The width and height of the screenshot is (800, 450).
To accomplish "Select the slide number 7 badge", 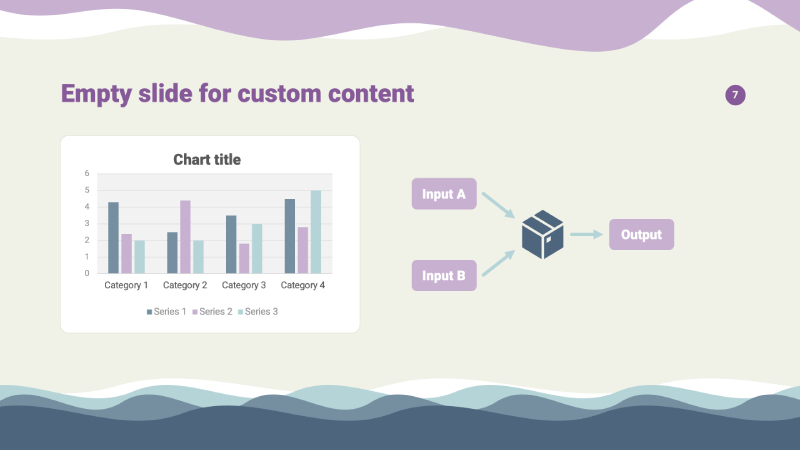I will tap(735, 95).
